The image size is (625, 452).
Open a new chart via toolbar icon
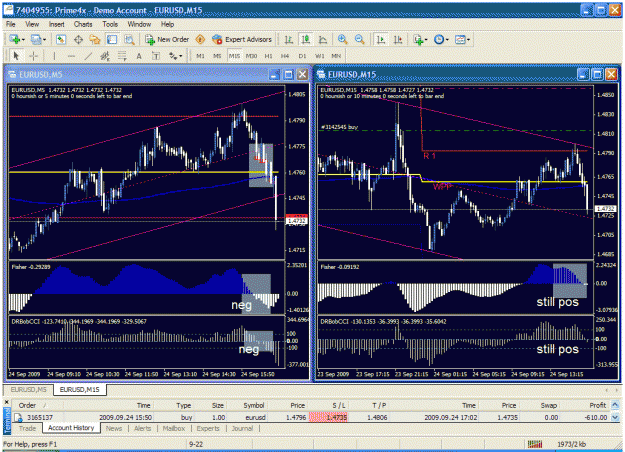pyautogui.click(x=16, y=39)
